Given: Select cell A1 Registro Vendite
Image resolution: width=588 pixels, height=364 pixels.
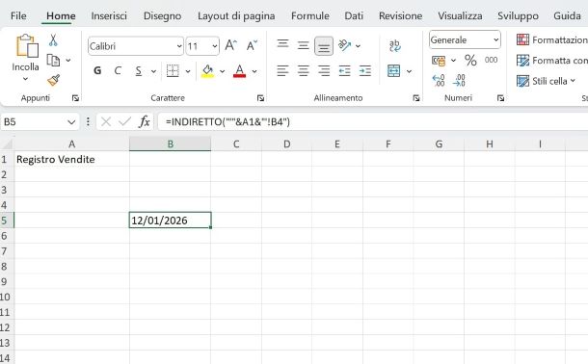Looking at the screenshot, I should [x=71, y=159].
